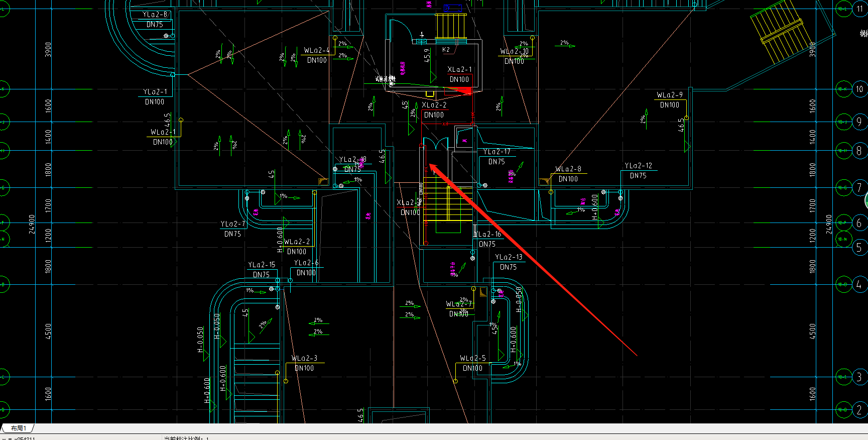Click grid axis bubble number 8
The height and width of the screenshot is (440, 868).
[x=859, y=150]
